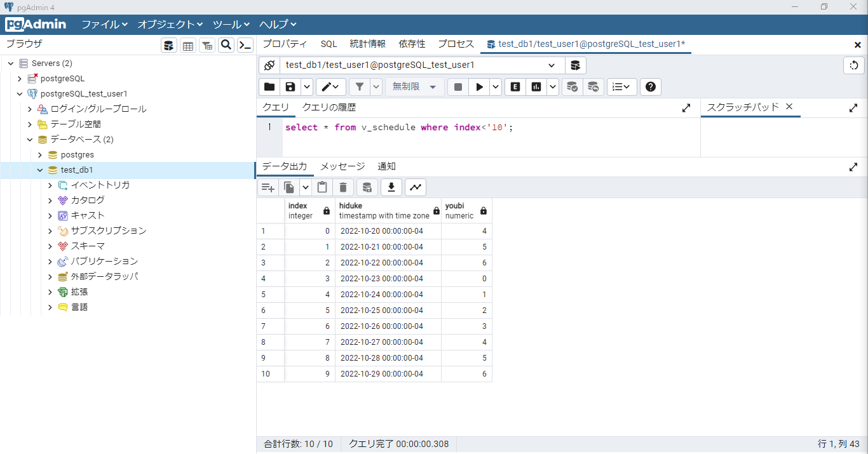Download results with the download icon
Viewport: 868px width, 454px height.
coord(391,187)
